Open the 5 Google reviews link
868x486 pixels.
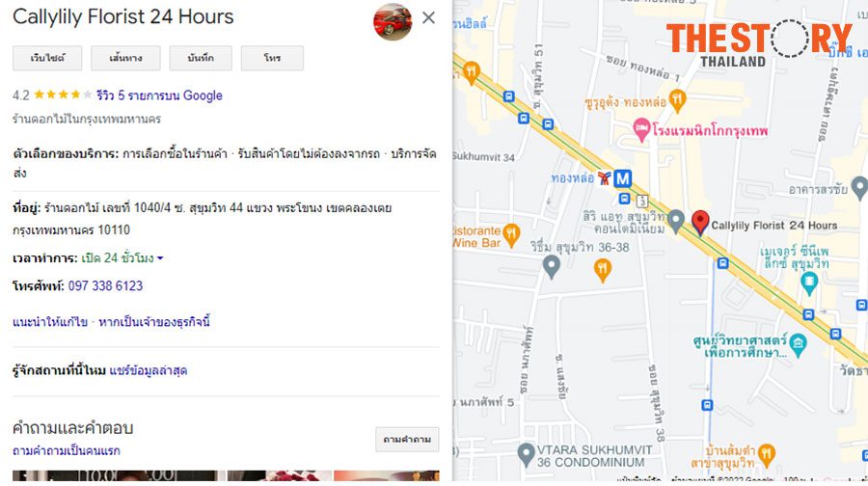click(x=159, y=95)
